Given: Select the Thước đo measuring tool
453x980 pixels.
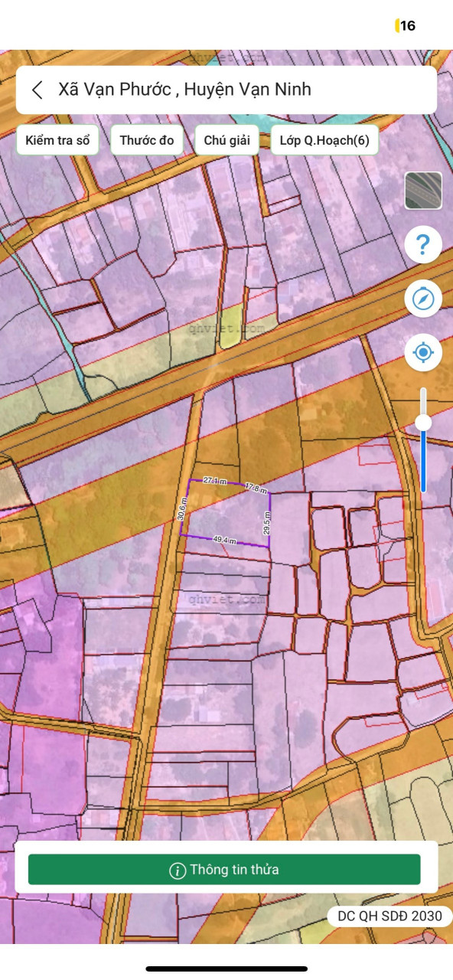Looking at the screenshot, I should click(x=147, y=140).
